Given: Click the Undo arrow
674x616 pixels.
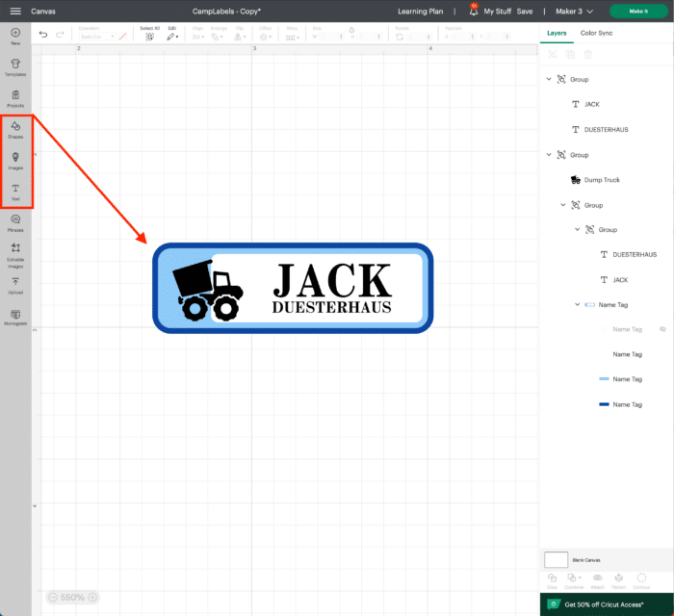Looking at the screenshot, I should click(43, 35).
